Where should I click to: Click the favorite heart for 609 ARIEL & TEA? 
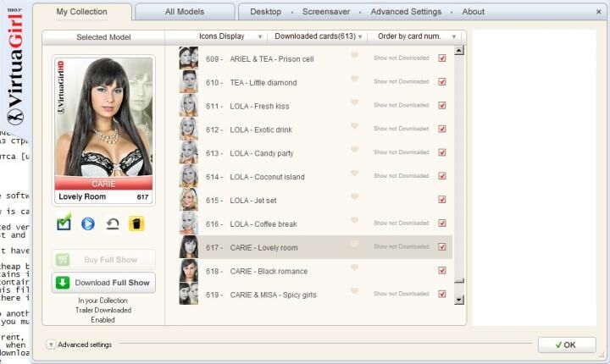tap(354, 55)
